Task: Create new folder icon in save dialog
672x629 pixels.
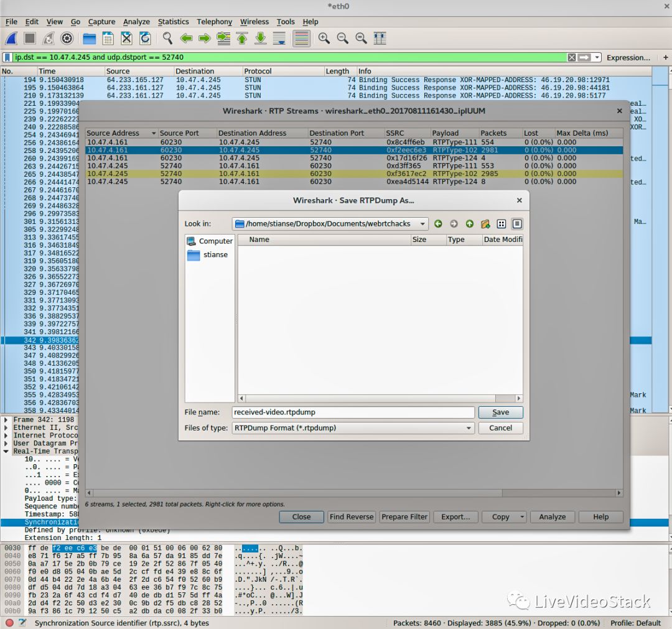Action: coord(485,223)
